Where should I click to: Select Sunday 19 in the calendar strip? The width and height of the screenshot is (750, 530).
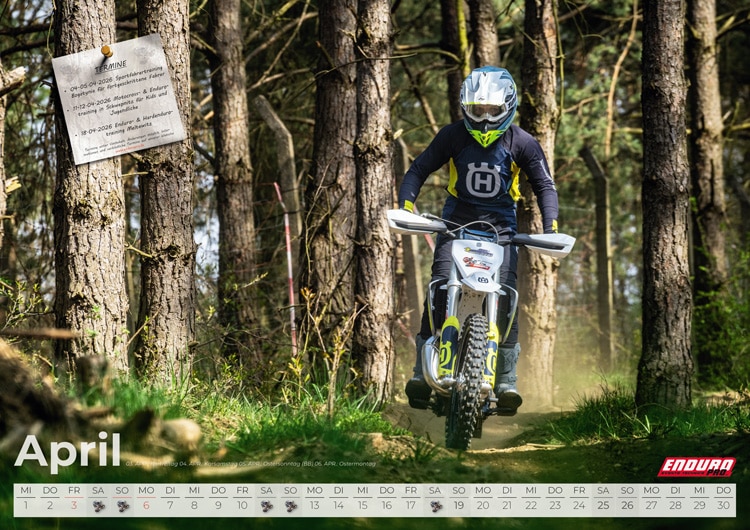[459, 506]
